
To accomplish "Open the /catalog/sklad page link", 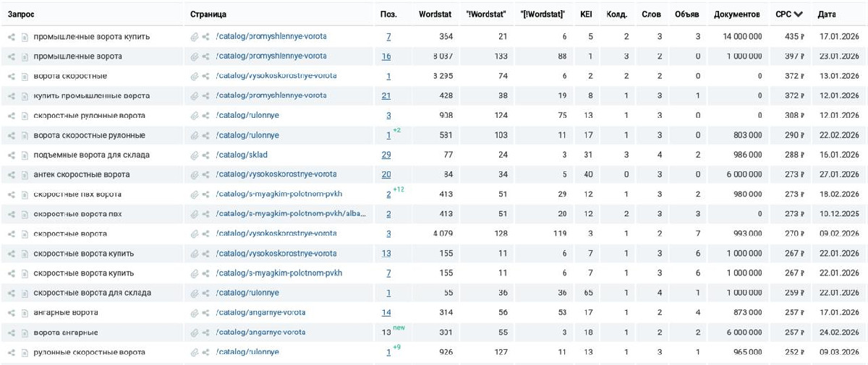I will [242, 155].
